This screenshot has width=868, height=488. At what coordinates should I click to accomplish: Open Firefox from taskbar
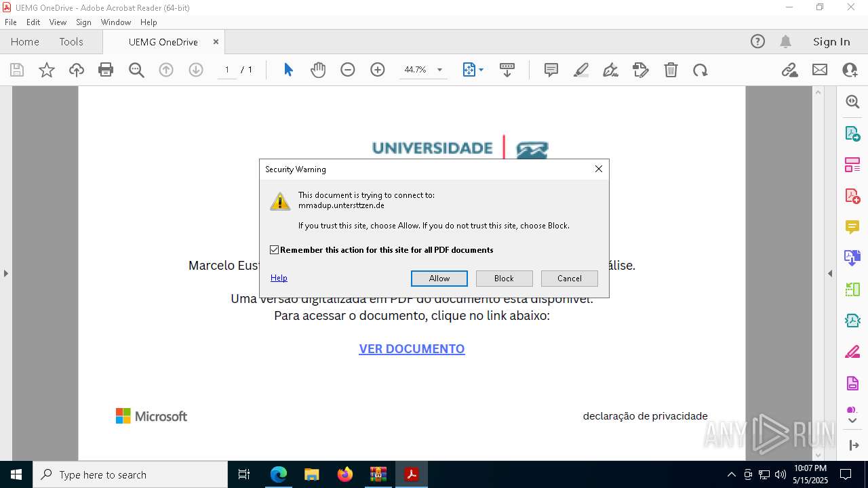(344, 474)
